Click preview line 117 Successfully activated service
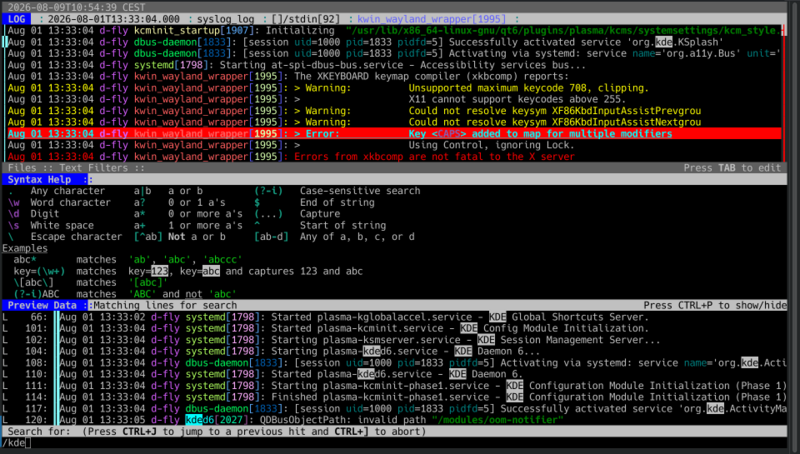The height and width of the screenshot is (454, 800). coord(394,409)
